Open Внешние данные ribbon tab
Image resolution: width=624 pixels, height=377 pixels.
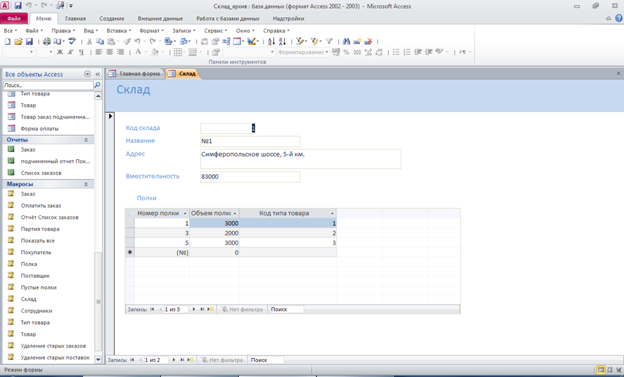160,19
